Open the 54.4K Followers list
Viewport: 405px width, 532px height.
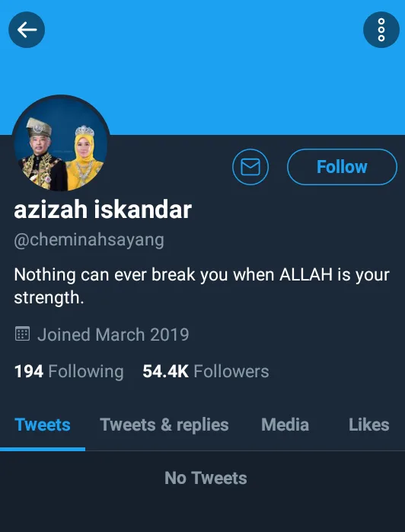[206, 371]
